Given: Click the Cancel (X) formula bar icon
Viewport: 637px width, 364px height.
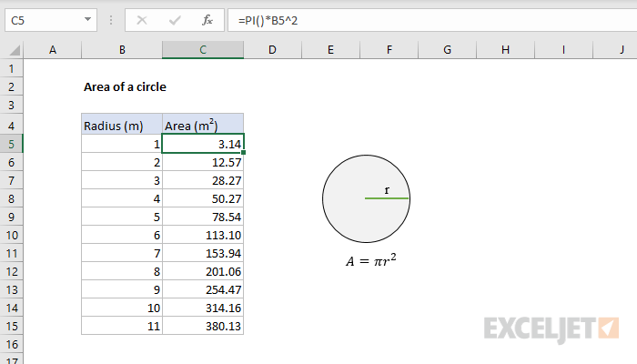Looking at the screenshot, I should point(142,20).
